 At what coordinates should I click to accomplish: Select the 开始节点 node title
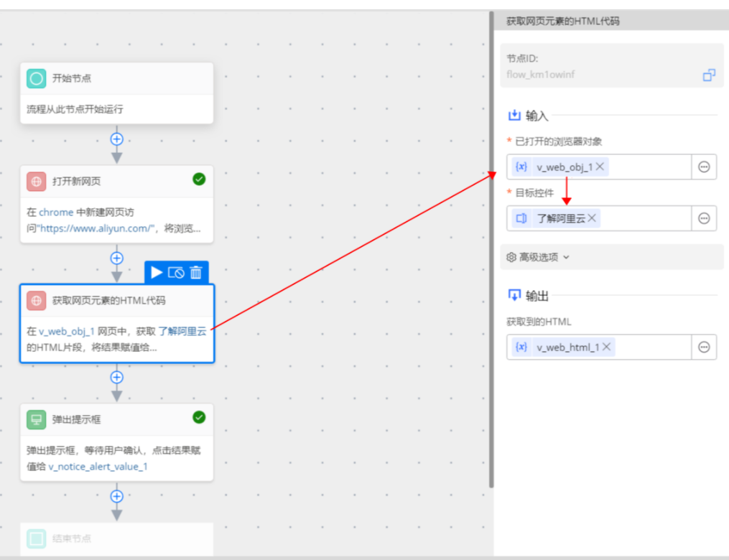72,78
